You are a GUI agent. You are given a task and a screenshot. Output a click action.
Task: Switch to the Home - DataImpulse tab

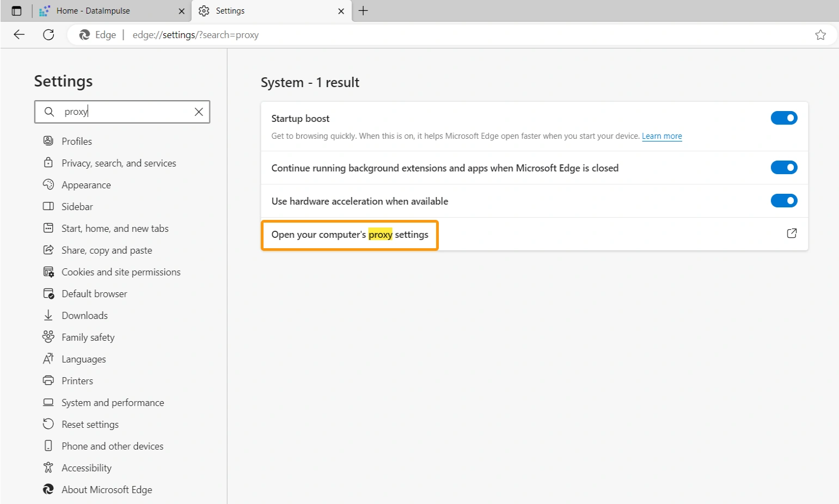click(x=112, y=11)
